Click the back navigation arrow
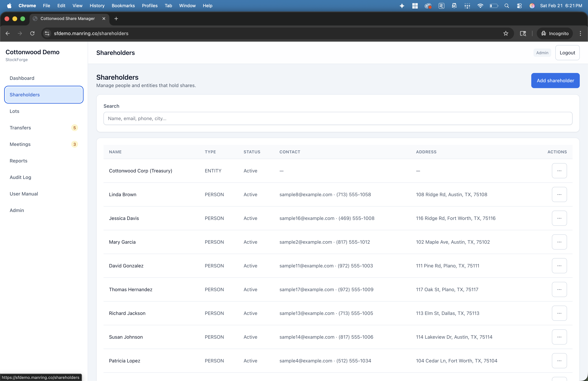Viewport: 588px width, 381px height. [7, 33]
